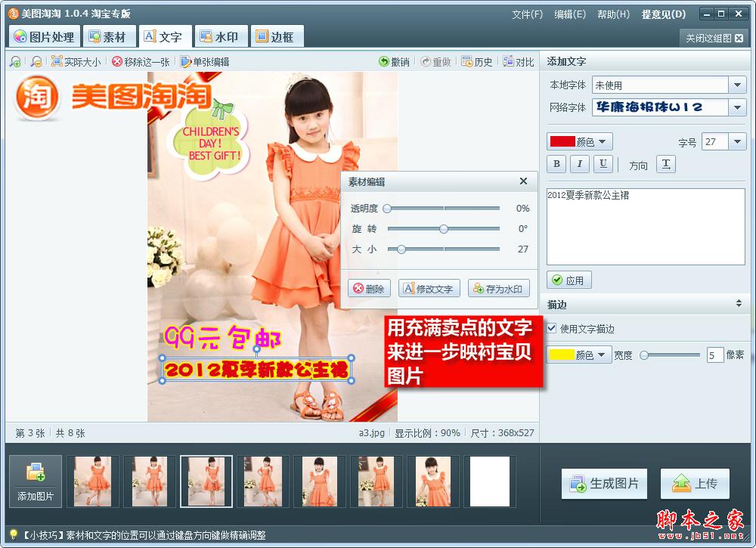Click 修改文字 button
The width and height of the screenshot is (756, 548).
tap(429, 288)
